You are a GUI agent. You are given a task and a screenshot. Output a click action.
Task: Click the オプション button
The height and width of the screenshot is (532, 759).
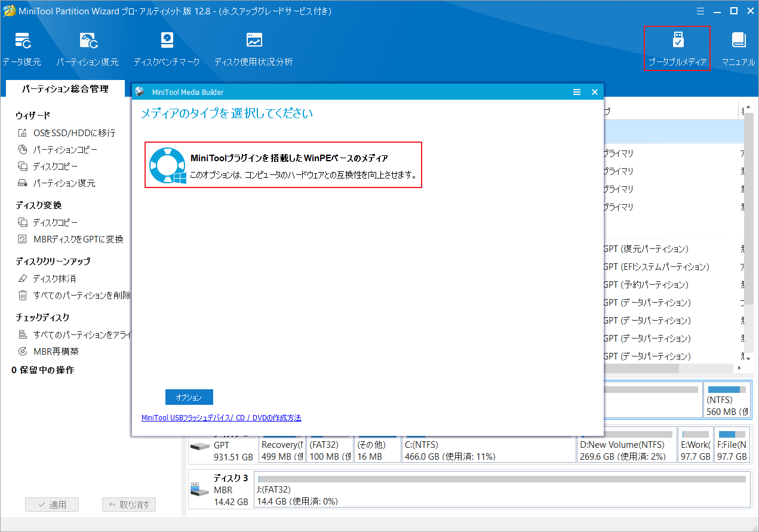pos(189,397)
